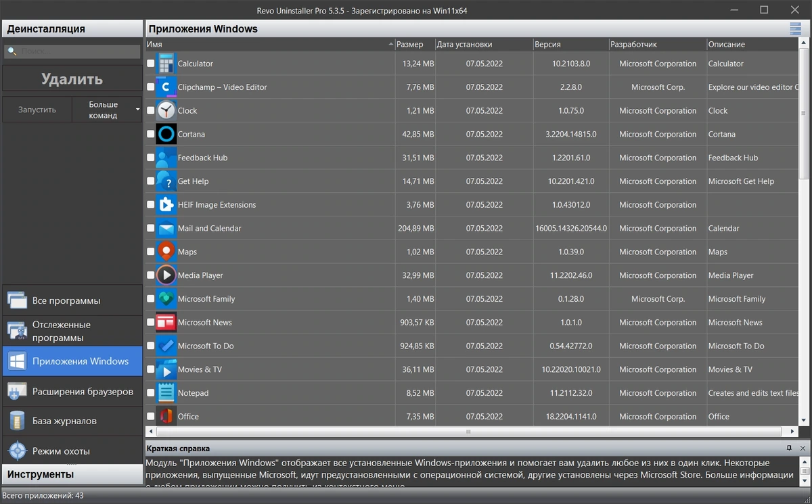The image size is (812, 504).
Task: Tick the Cortana row checkbox
Action: [151, 134]
